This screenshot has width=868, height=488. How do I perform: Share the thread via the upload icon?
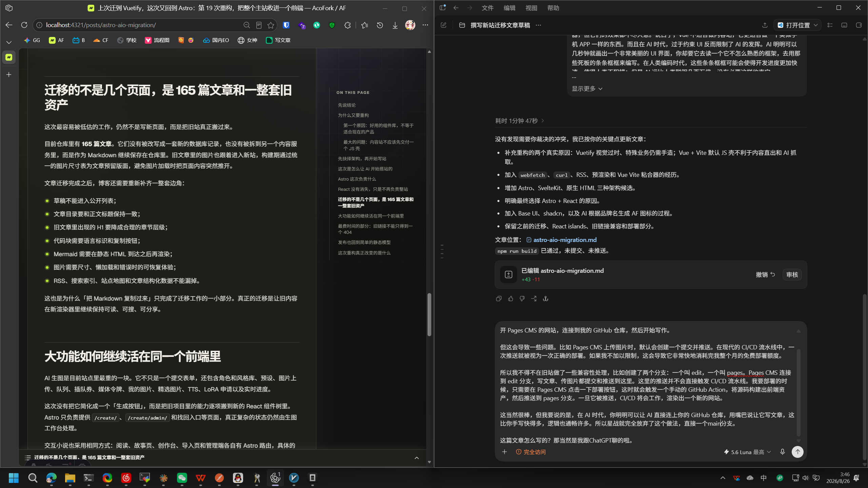coord(765,25)
